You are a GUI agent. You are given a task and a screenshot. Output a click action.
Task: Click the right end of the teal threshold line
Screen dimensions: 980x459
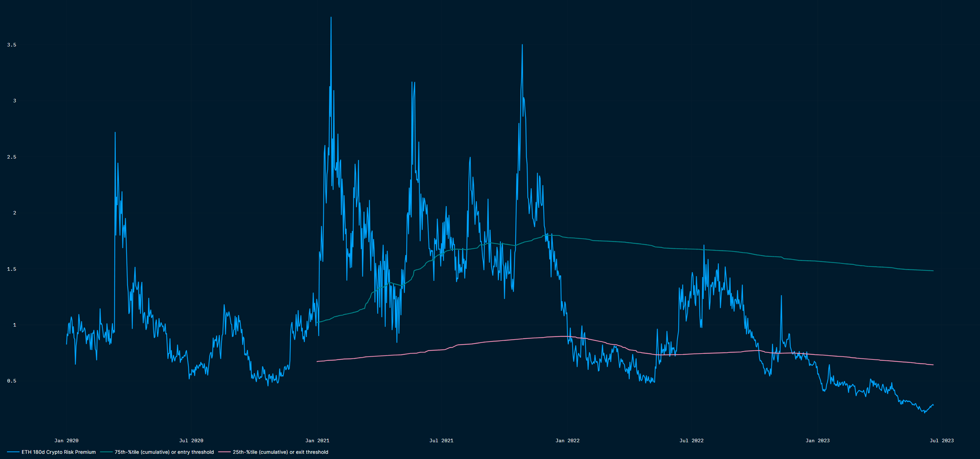coord(933,271)
